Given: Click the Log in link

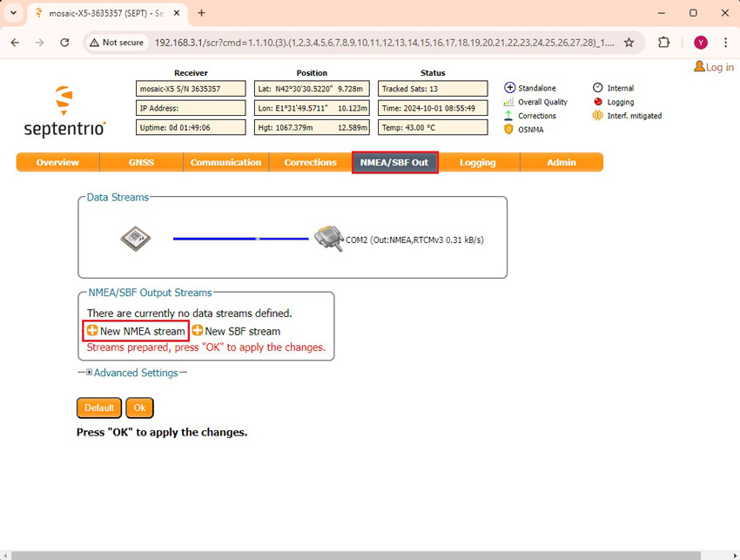Looking at the screenshot, I should (714, 67).
